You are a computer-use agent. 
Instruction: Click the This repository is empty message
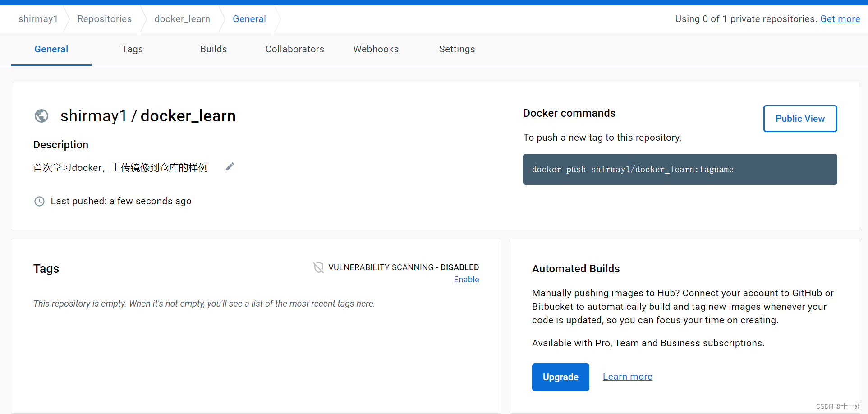coord(204,304)
